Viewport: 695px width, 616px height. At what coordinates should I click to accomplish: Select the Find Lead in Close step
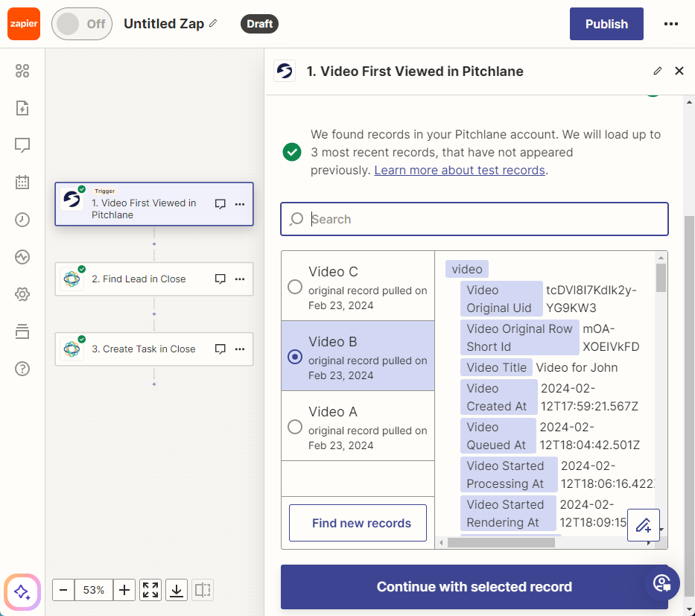click(154, 279)
